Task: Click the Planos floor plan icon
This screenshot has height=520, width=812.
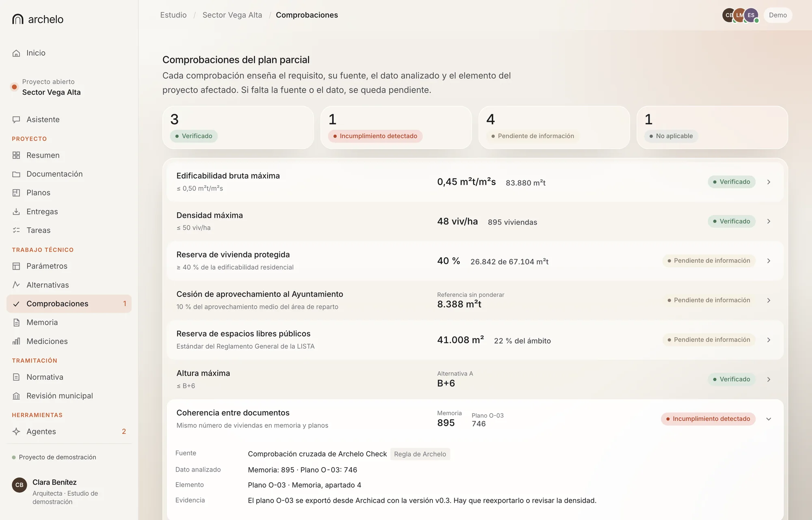Action: (x=16, y=193)
